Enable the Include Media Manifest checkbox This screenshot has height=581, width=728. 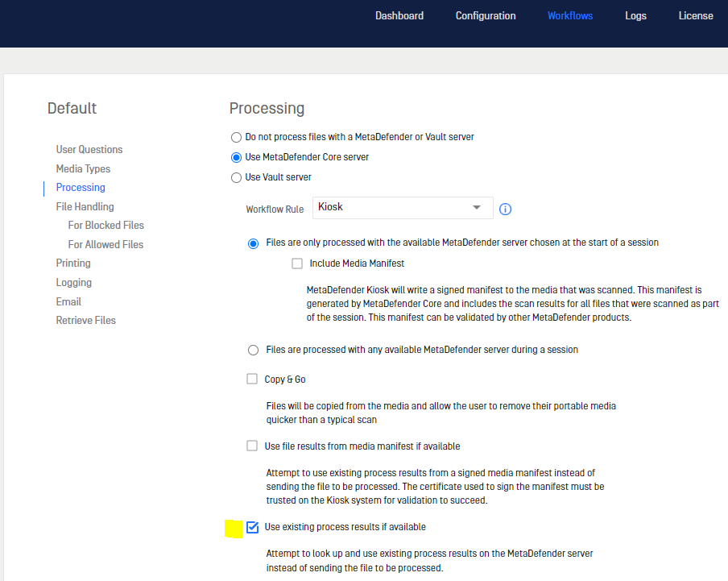pyautogui.click(x=297, y=264)
